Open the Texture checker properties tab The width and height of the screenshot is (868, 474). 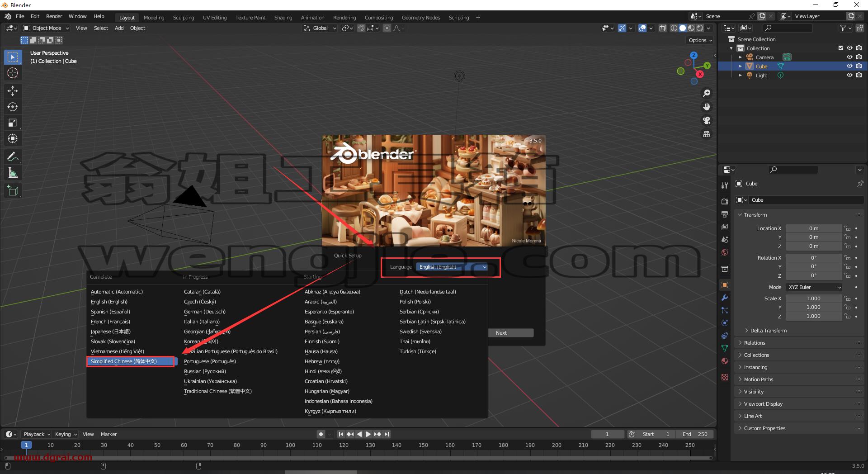725,377
